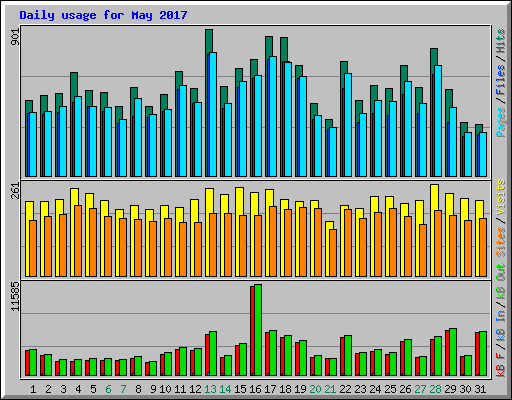Click day 3 label on the x-axis

(63, 389)
